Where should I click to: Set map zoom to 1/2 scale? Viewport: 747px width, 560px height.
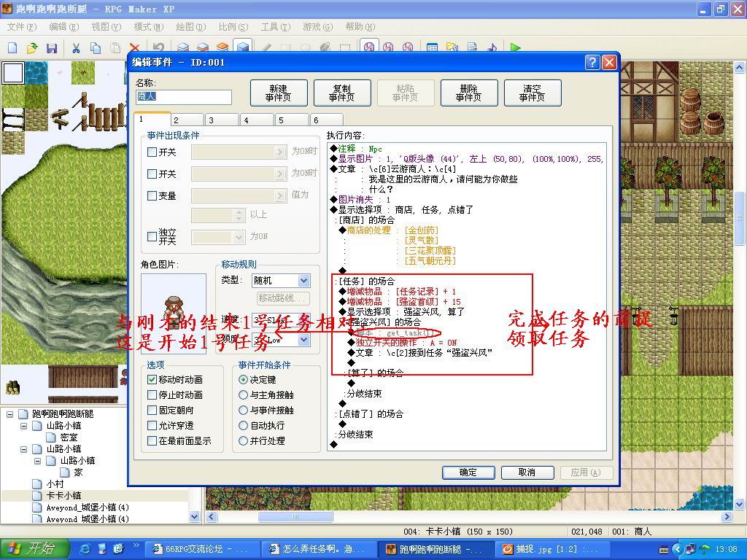[x=388, y=47]
